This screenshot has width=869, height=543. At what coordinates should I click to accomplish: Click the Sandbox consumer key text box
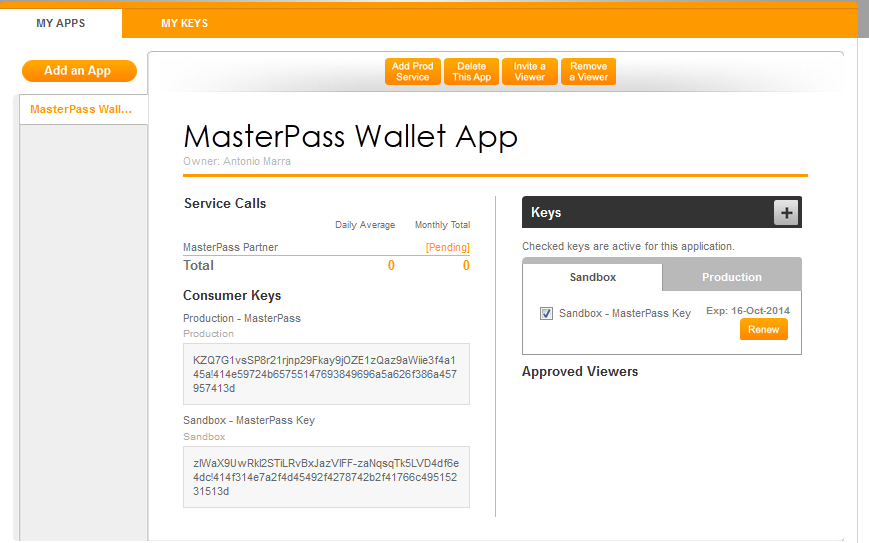tap(326, 477)
